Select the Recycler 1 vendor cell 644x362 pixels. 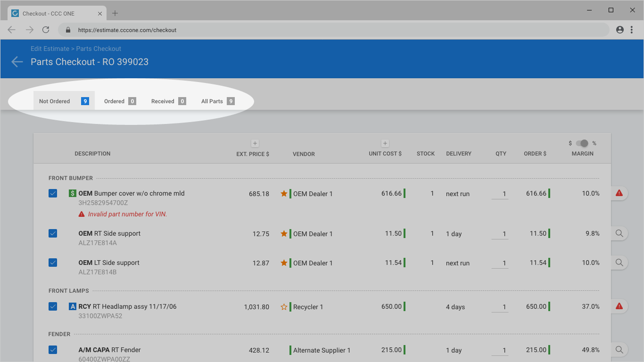tap(308, 307)
